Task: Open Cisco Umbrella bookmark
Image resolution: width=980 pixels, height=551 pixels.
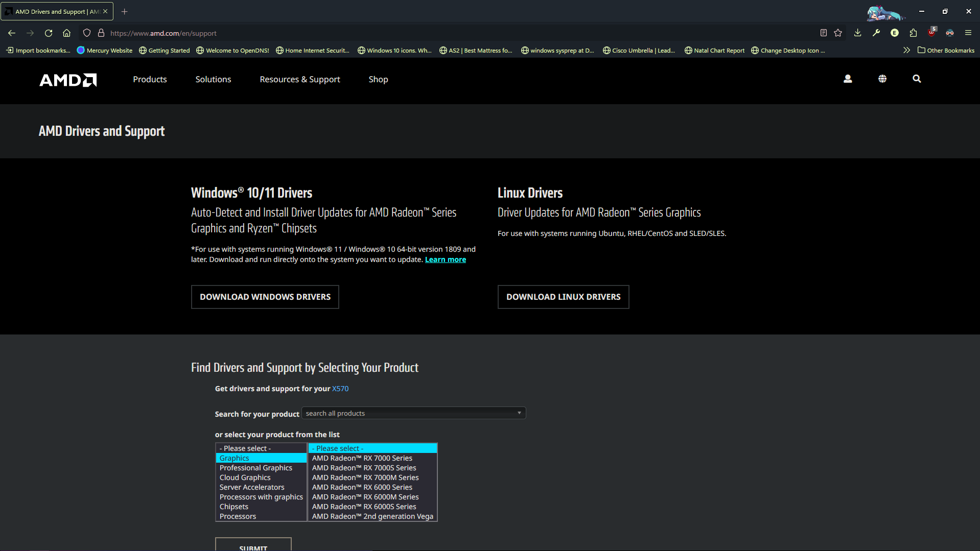Action: (x=639, y=50)
